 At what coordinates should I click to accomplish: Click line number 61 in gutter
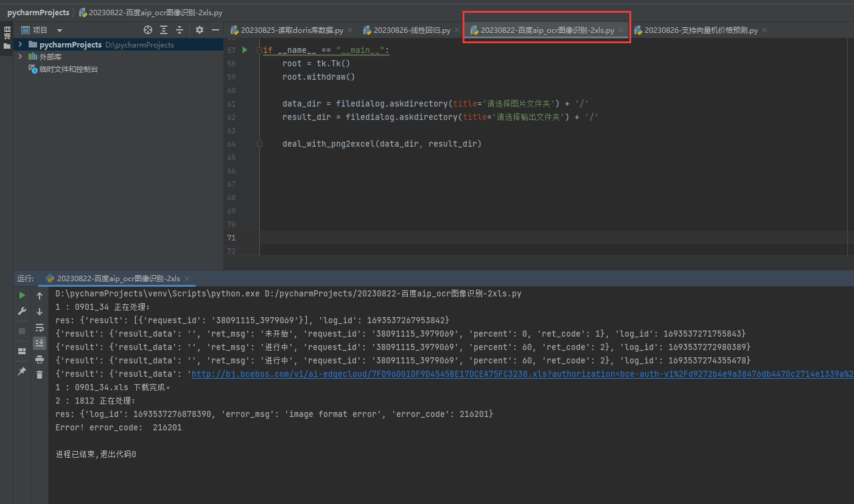pos(231,103)
